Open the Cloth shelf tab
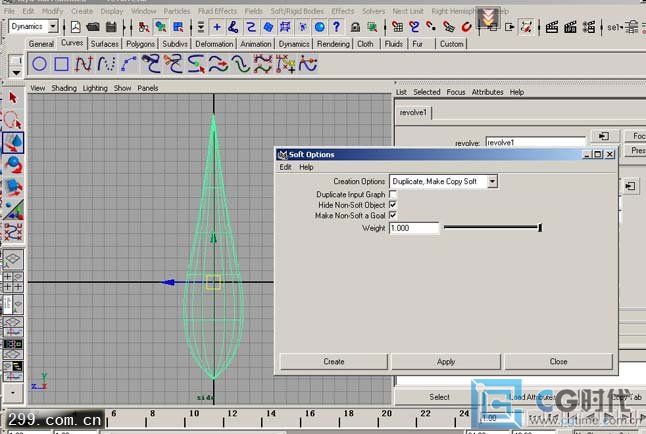646x434 pixels. (x=365, y=44)
